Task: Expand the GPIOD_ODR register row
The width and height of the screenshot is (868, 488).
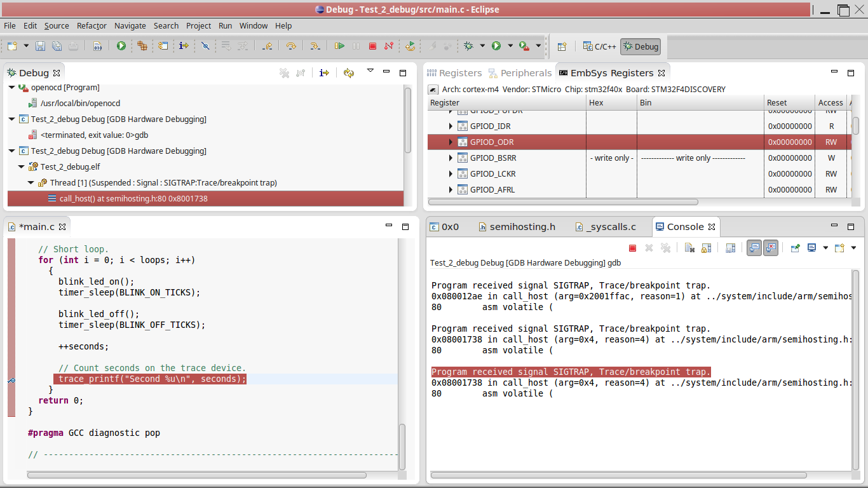Action: click(x=450, y=142)
